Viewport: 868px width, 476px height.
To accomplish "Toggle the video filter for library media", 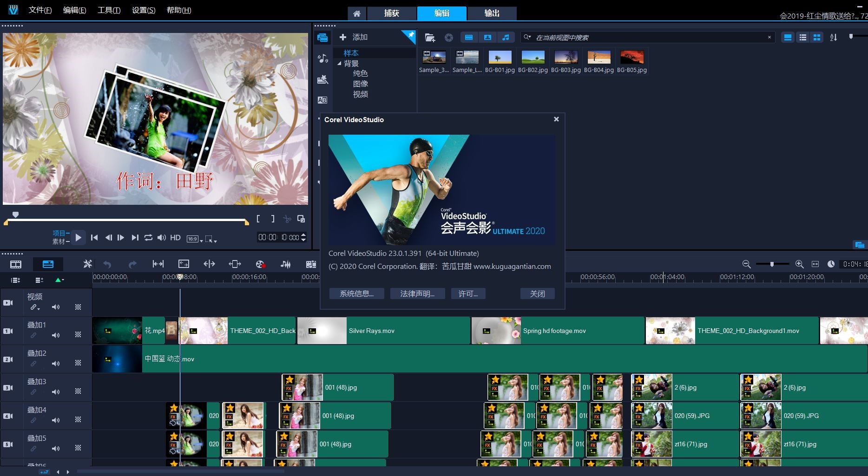I will point(469,38).
